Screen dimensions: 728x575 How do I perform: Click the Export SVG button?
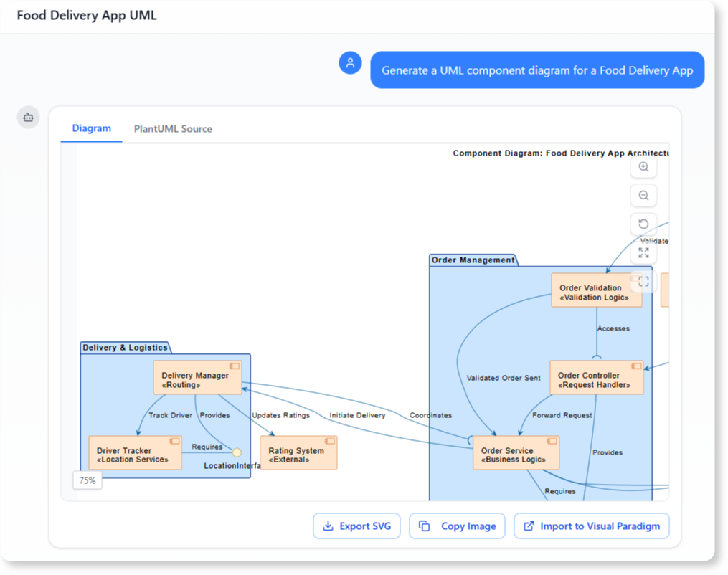356,526
